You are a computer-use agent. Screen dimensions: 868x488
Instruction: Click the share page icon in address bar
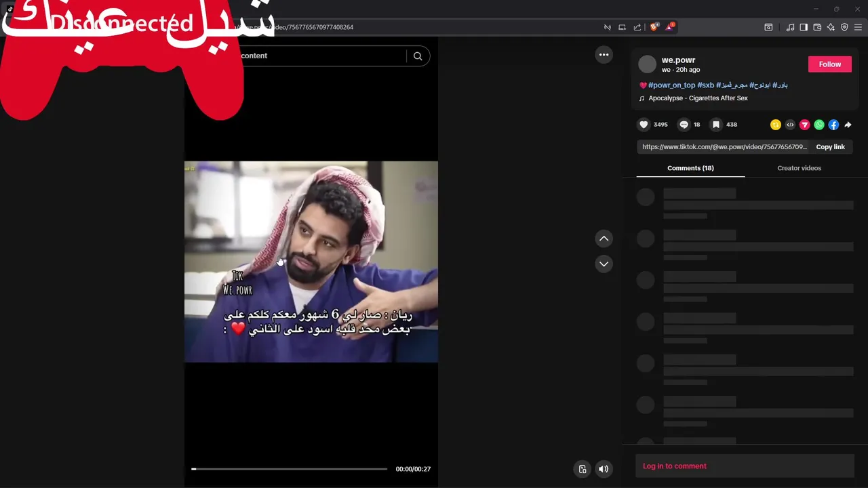(637, 27)
